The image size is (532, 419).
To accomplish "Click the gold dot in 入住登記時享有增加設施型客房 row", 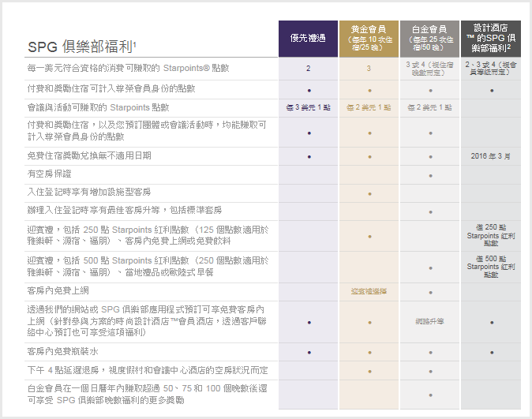I will coord(370,194).
